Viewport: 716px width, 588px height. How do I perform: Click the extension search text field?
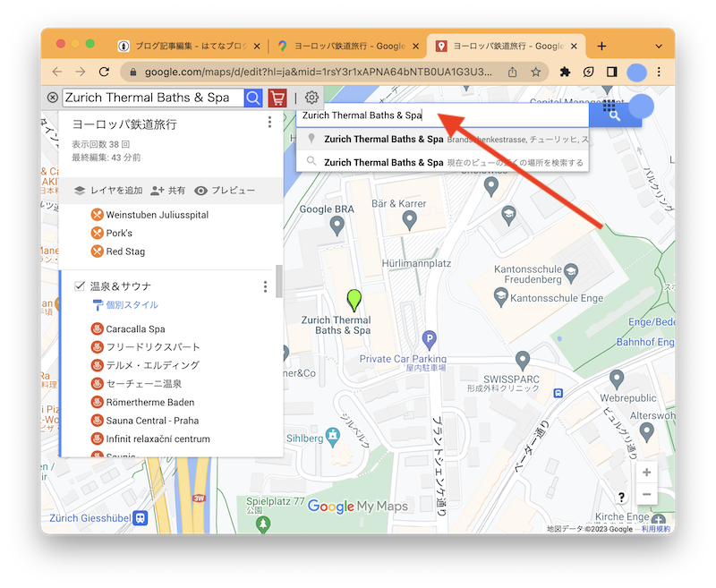[x=153, y=98]
